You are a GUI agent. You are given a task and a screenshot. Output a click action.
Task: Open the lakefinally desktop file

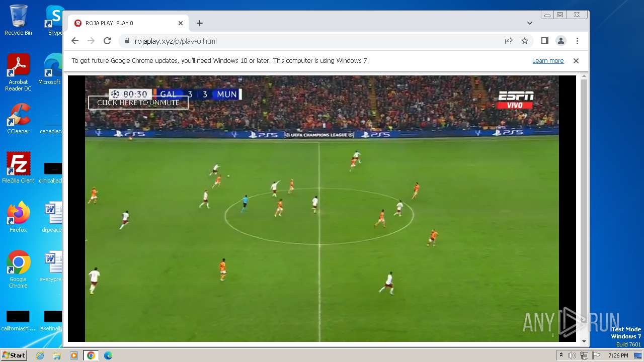51,321
